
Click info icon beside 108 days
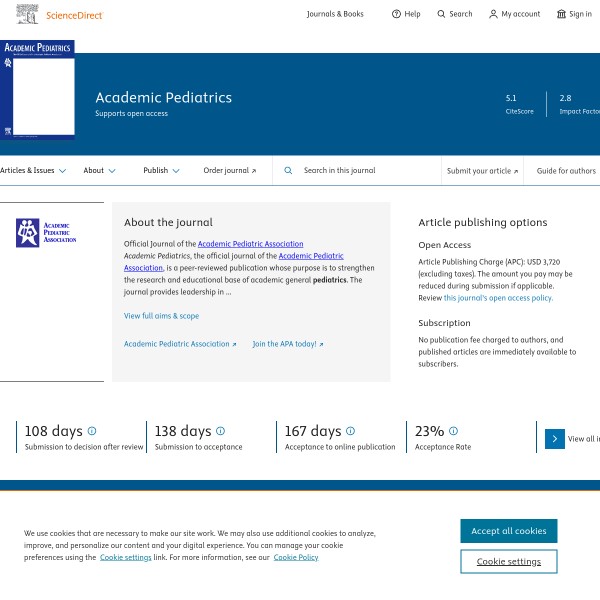[92, 431]
